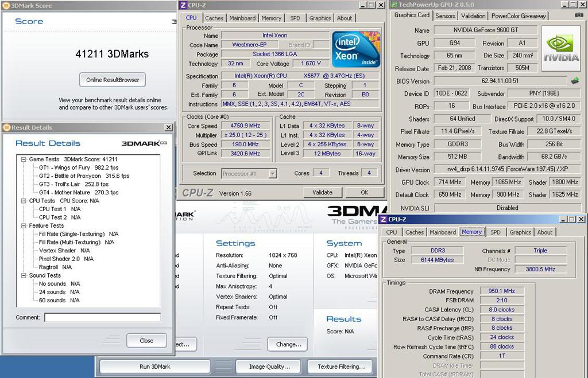Click the Validate button in CPU-Z
The image size is (588, 378).
point(323,192)
